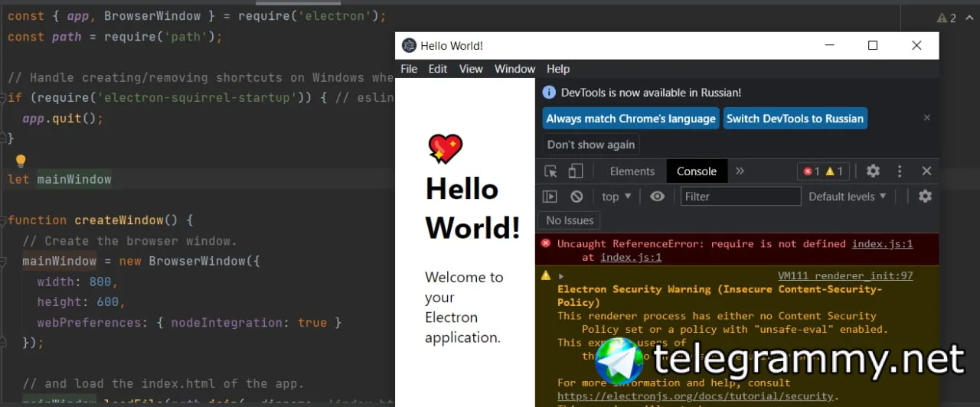This screenshot has width=980, height=407.
Task: Click the Always match Chrome's language button
Action: pyautogui.click(x=631, y=119)
